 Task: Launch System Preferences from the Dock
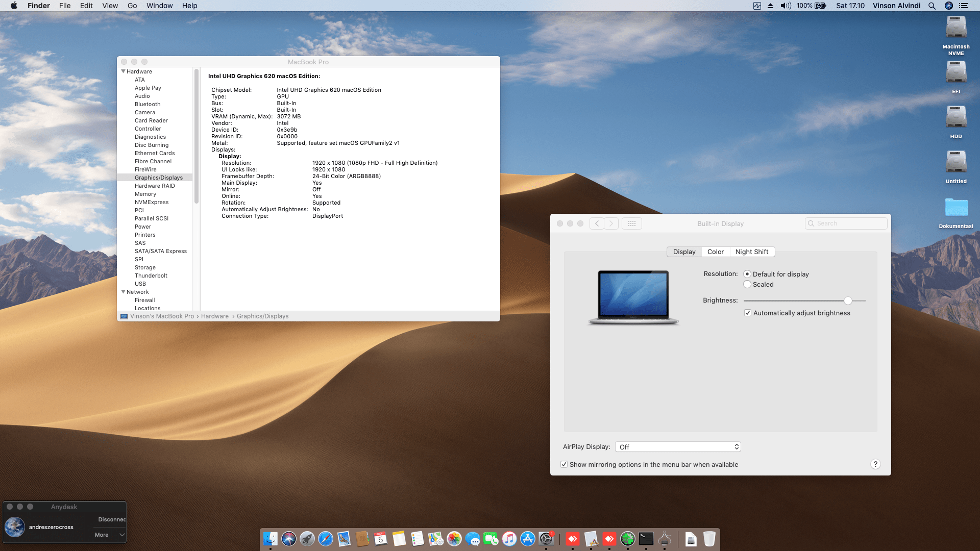coord(546,539)
